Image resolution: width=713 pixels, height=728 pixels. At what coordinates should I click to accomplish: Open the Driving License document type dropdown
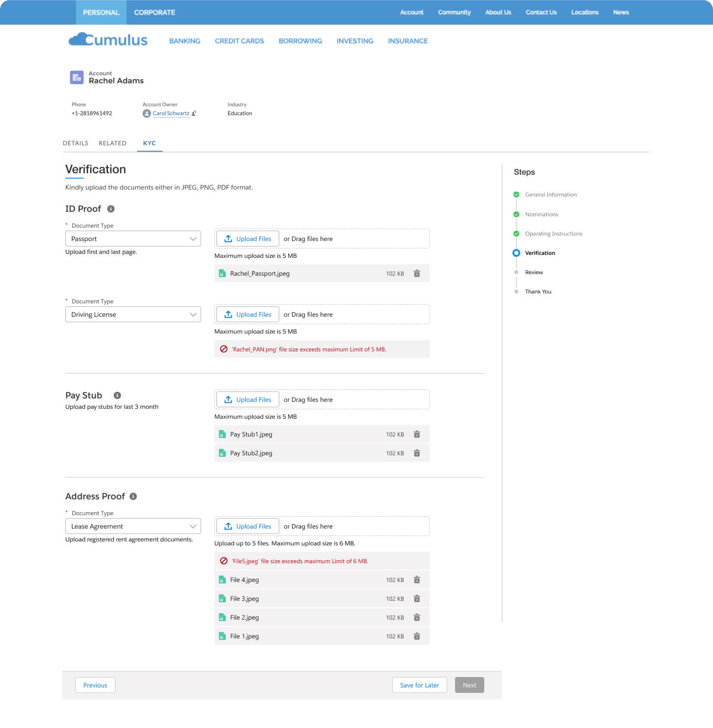(x=133, y=314)
